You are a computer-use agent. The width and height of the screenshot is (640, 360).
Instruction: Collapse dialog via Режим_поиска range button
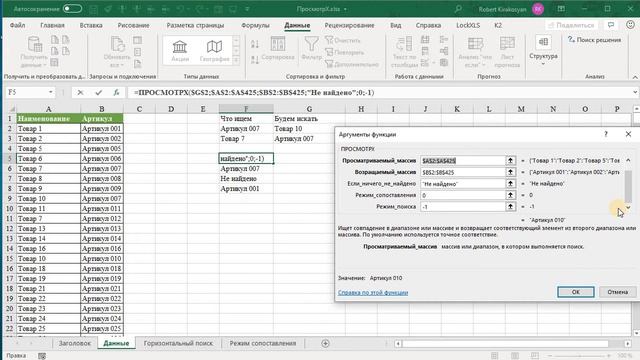[x=510, y=207]
